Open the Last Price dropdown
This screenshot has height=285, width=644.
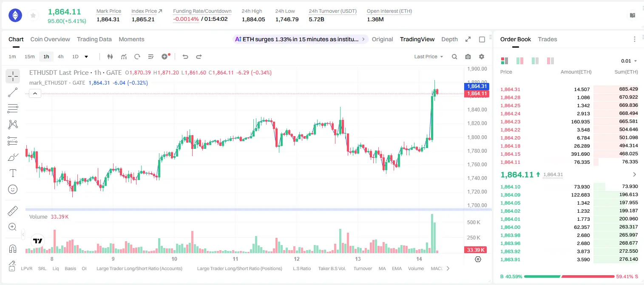coord(428,57)
